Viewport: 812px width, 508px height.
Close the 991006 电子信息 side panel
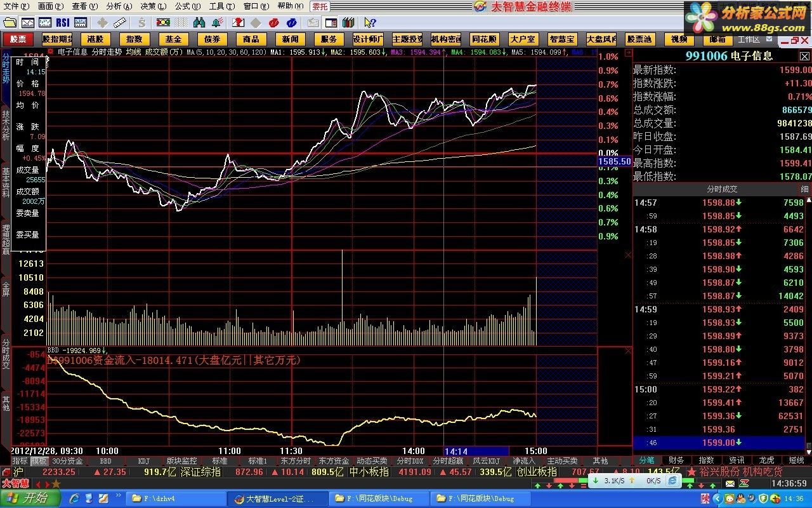(804, 56)
